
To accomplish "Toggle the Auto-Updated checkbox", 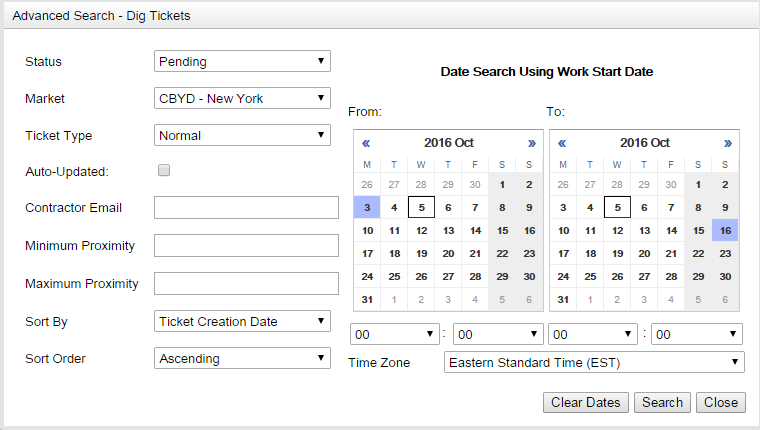I will (164, 170).
